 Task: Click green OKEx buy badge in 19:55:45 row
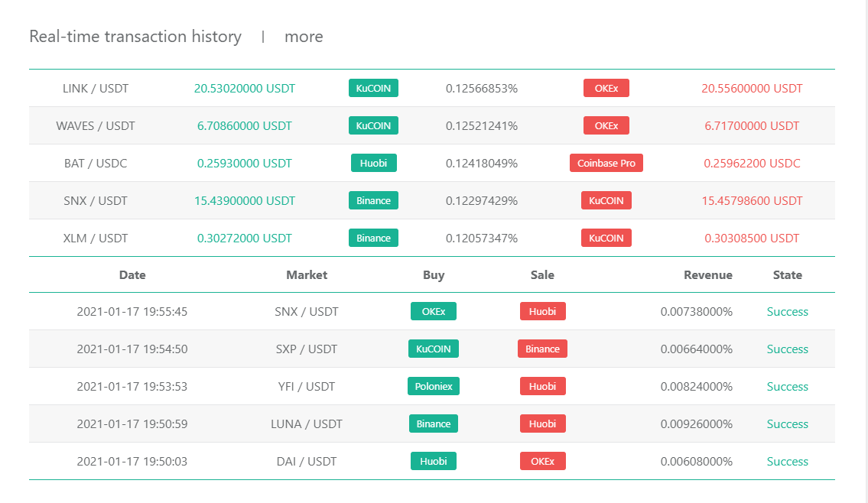tap(433, 311)
